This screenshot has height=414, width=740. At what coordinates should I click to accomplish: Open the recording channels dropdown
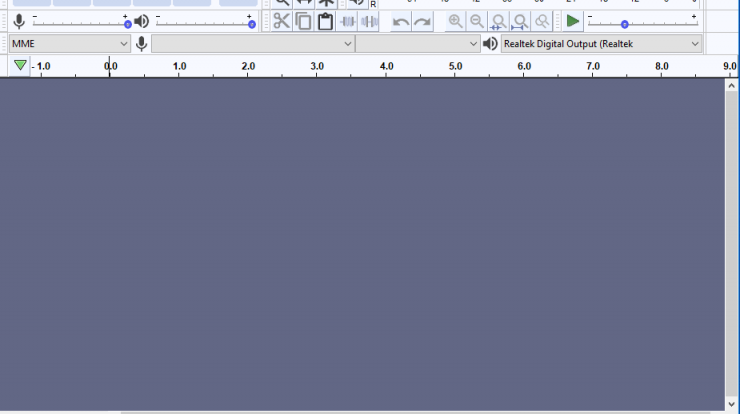click(x=418, y=44)
